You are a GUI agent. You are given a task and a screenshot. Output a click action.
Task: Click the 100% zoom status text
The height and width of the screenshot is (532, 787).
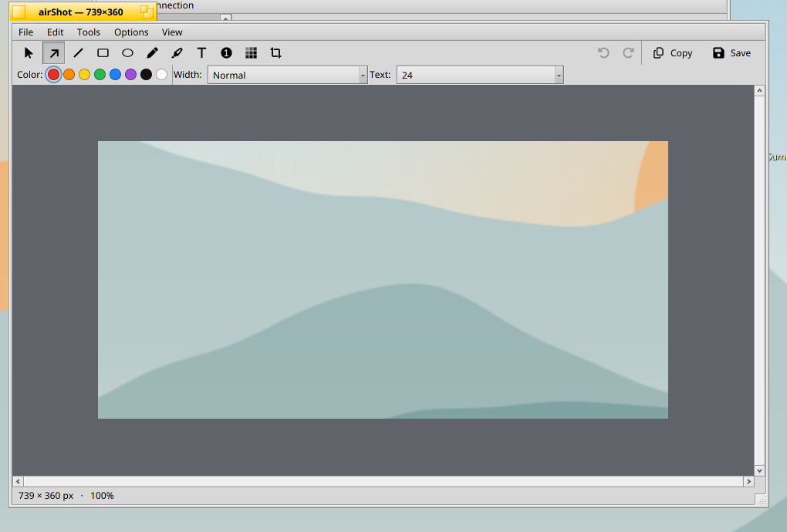pyautogui.click(x=102, y=496)
